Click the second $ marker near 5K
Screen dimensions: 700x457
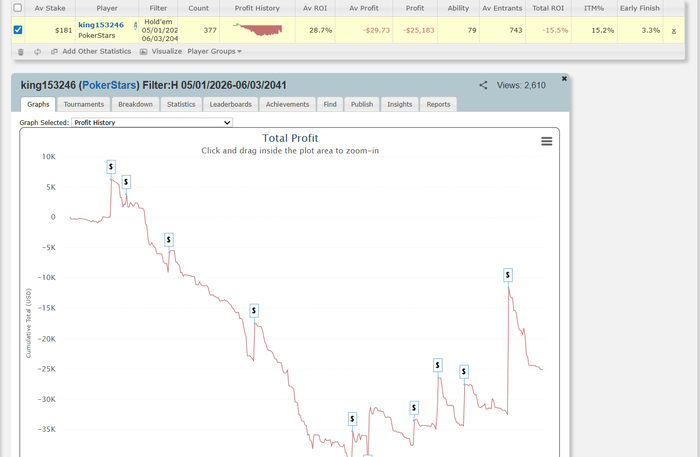coord(126,182)
